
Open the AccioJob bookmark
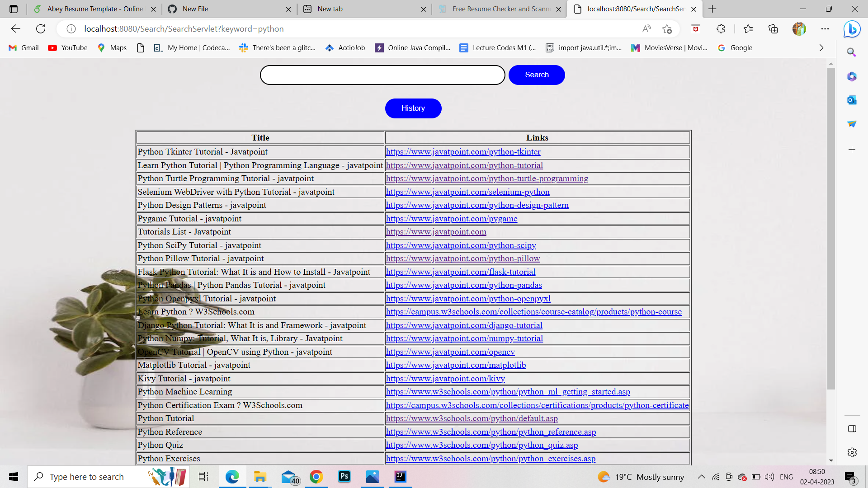tap(345, 48)
